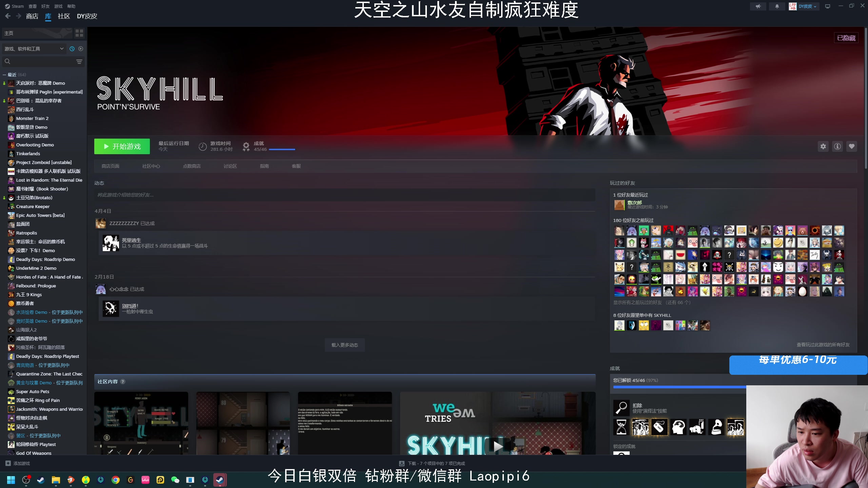Viewport: 868px width, 488px height.
Task: Open 查看玩过此游戏的所有好友 link
Action: click(x=823, y=345)
